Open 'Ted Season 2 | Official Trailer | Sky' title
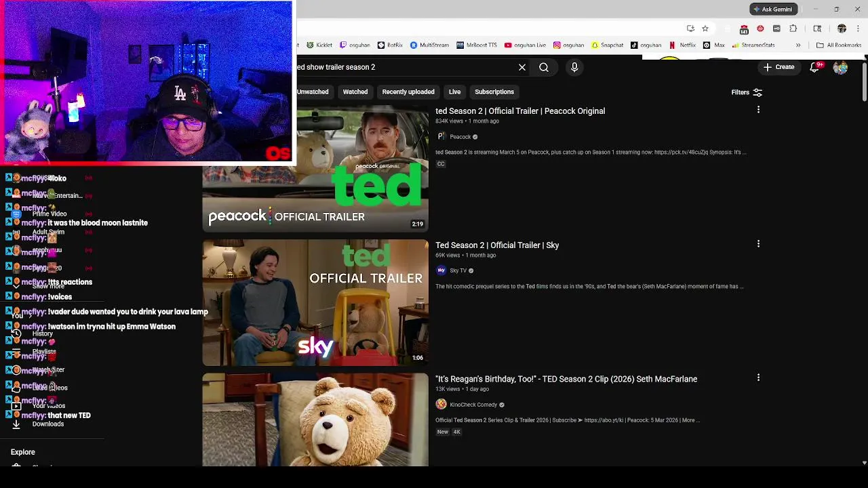Screen dimensions: 868x488 point(497,245)
